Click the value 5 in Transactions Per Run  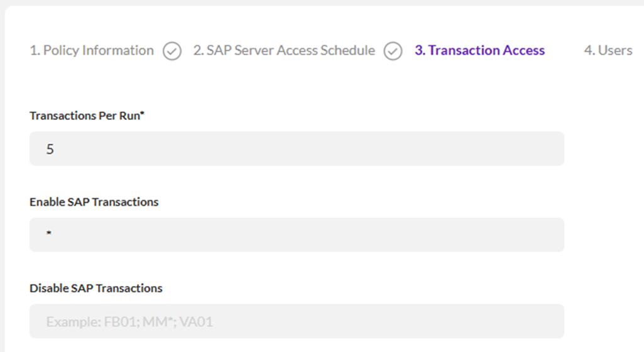click(50, 149)
